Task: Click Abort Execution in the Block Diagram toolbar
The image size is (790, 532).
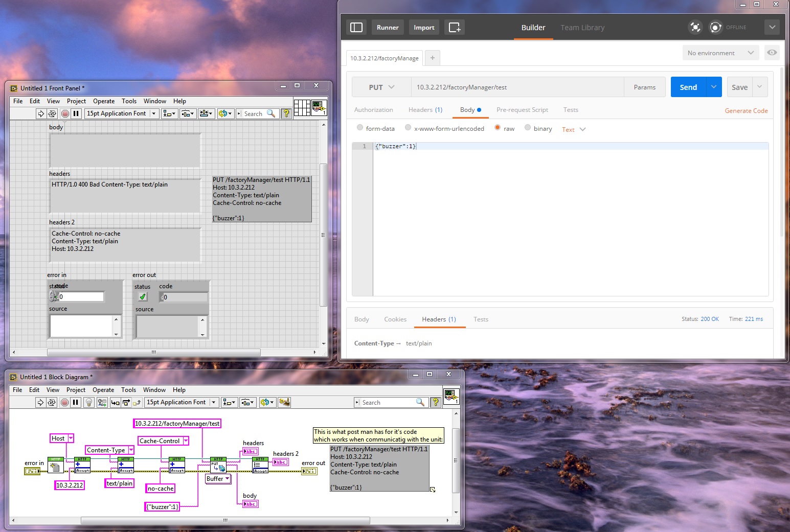Action: point(64,402)
